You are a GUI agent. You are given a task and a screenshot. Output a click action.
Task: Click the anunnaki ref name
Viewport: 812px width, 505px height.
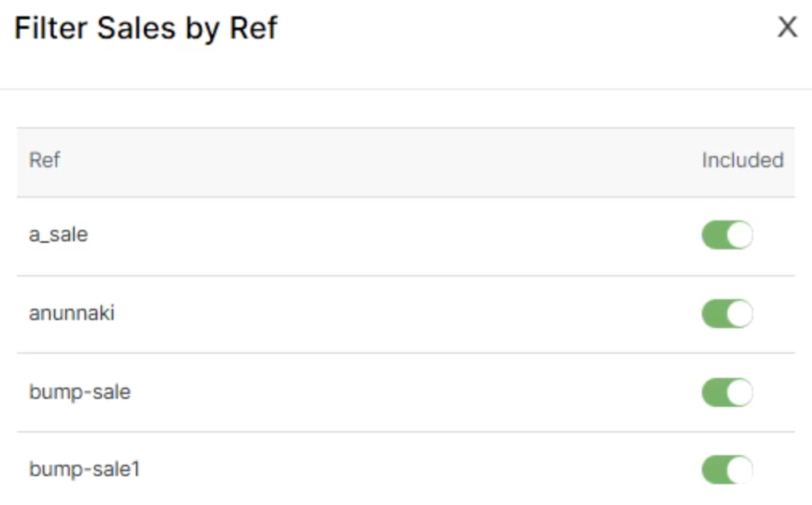point(72,313)
